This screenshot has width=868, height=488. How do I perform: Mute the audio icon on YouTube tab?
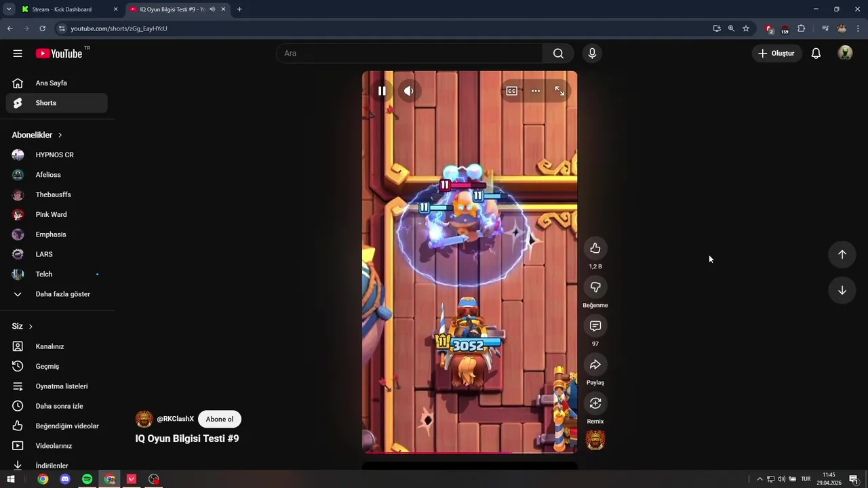pos(212,9)
